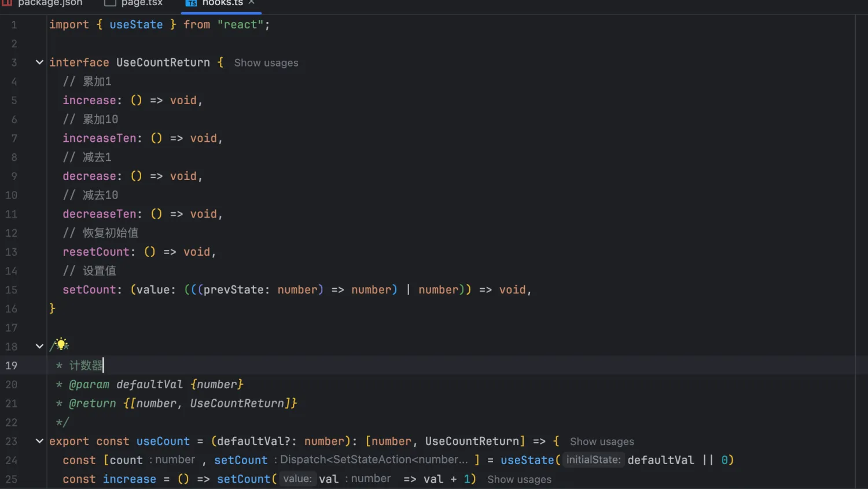The width and height of the screenshot is (868, 489).
Task: Click the lightbulb quick-fix icon above the doc comment
Action: 62,344
